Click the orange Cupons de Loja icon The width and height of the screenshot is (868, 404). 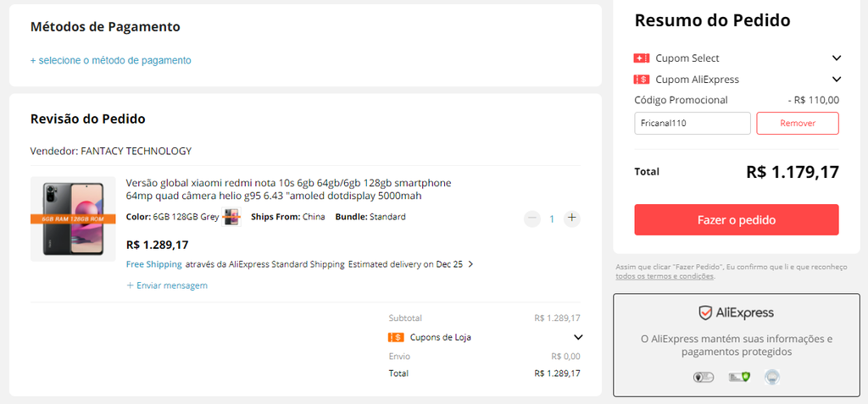pyautogui.click(x=397, y=337)
